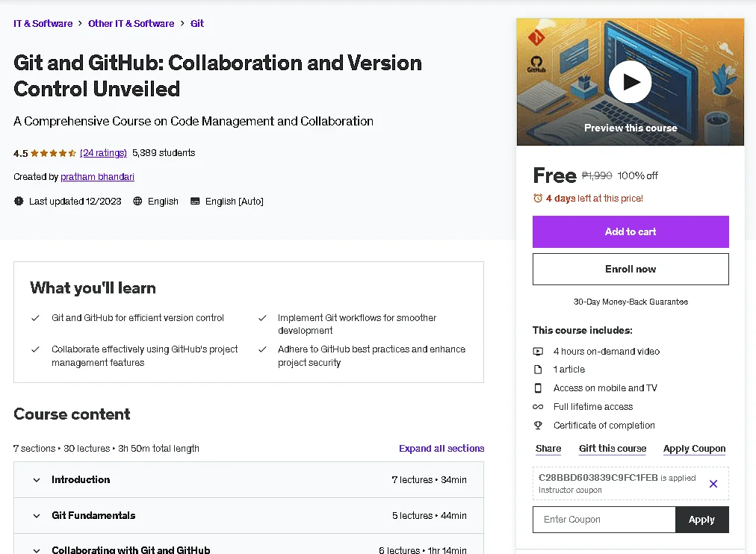Expand the Introduction section chevron
Image resolution: width=756 pixels, height=554 pixels.
(37, 480)
